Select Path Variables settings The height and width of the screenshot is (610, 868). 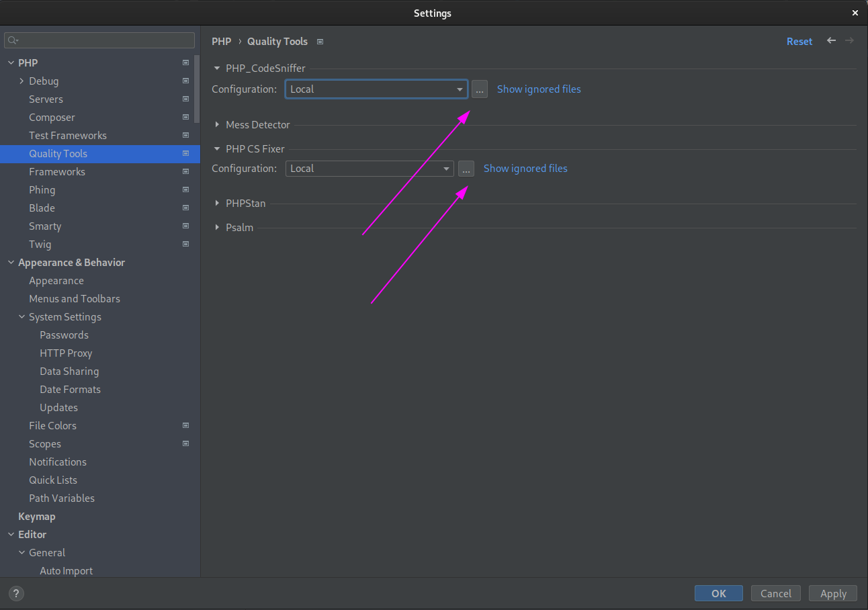(62, 498)
